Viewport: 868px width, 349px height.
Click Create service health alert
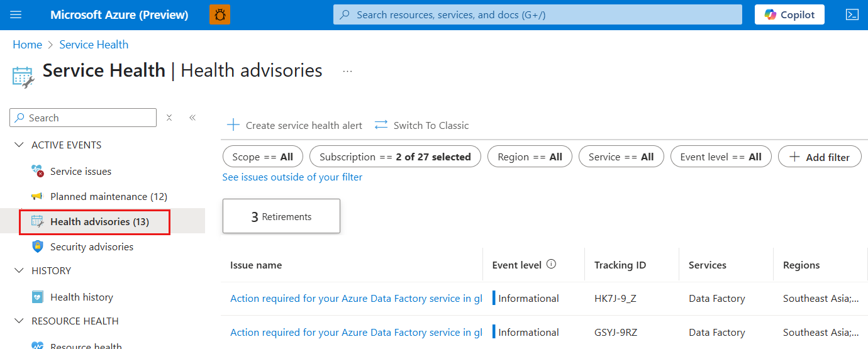295,125
